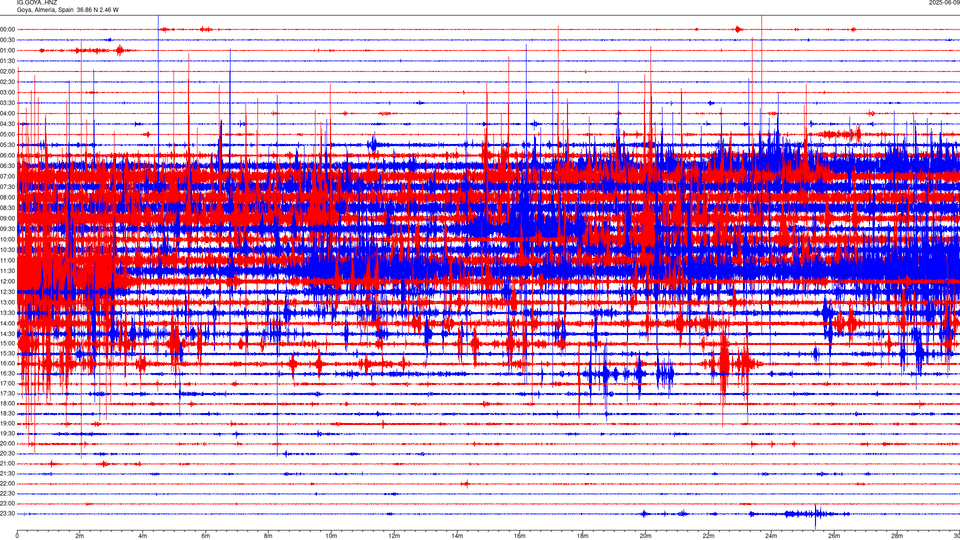Choose the 05:30 row label

7,144
